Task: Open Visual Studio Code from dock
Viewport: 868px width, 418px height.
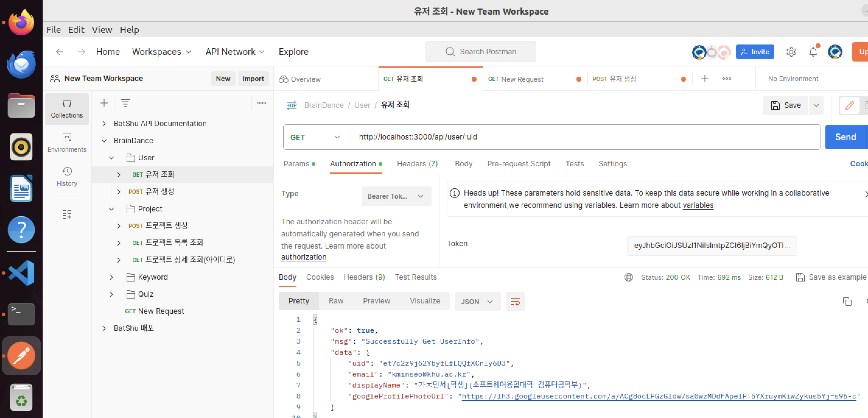Action: point(21,273)
